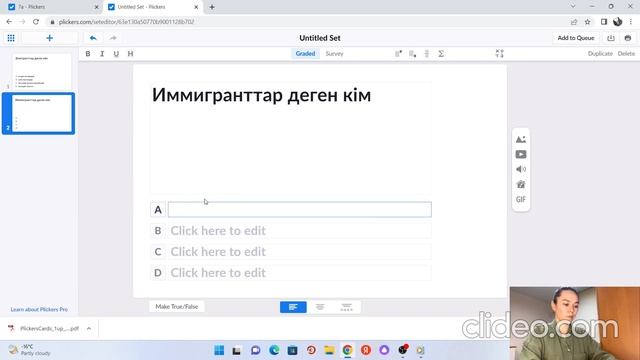This screenshot has height=360, width=640.
Task: Duplicate the current question
Action: (x=600, y=53)
